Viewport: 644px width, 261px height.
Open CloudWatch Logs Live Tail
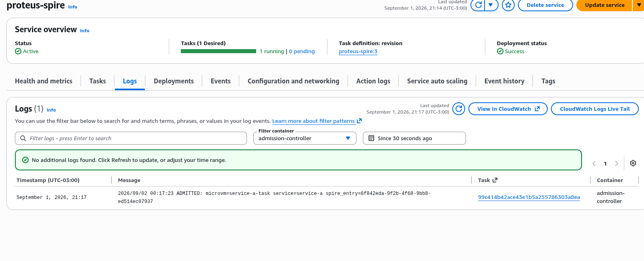(594, 109)
